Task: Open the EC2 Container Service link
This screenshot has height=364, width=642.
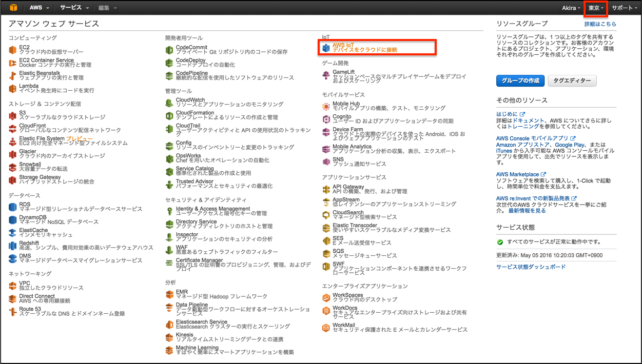Action: point(47,60)
